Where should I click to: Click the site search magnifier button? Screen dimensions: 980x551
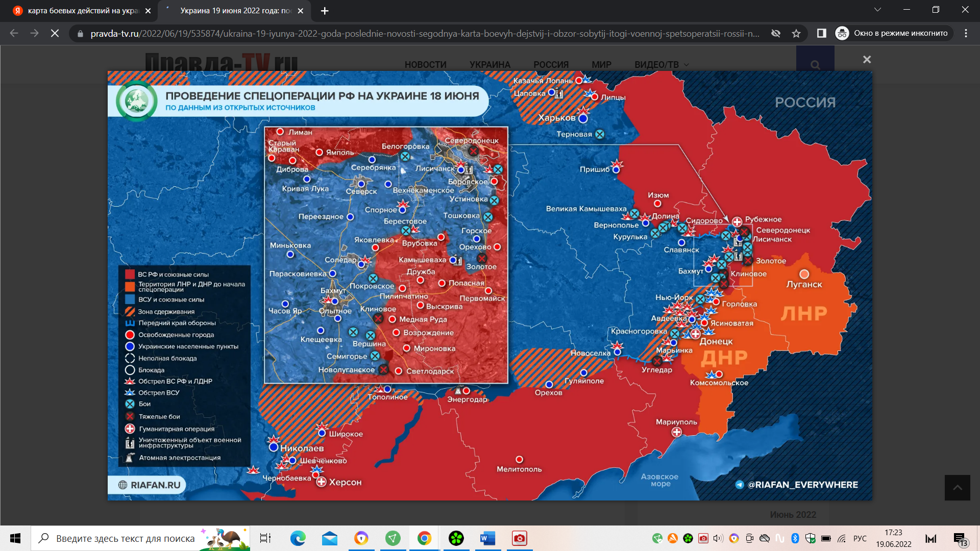point(815,65)
